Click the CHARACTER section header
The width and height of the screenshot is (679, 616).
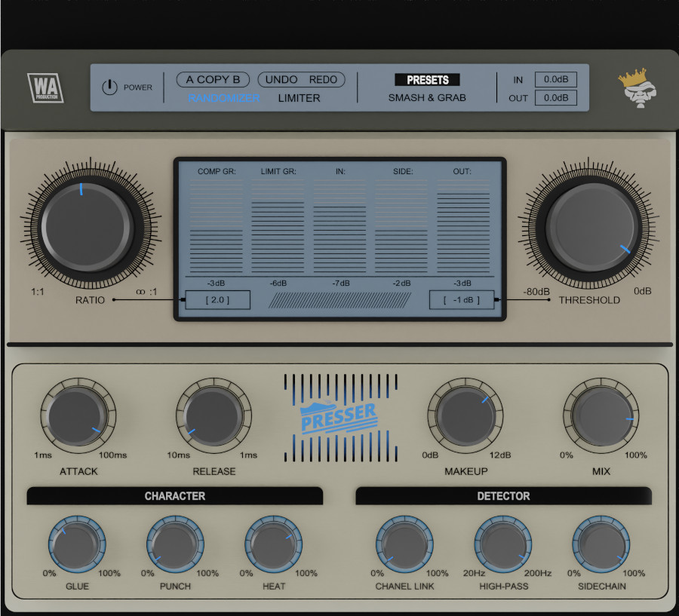pyautogui.click(x=175, y=496)
